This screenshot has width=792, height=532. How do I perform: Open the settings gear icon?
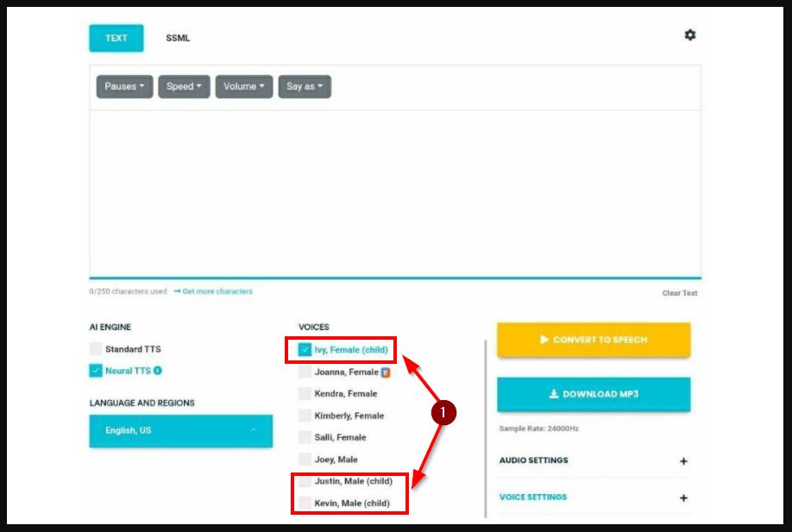pyautogui.click(x=689, y=35)
